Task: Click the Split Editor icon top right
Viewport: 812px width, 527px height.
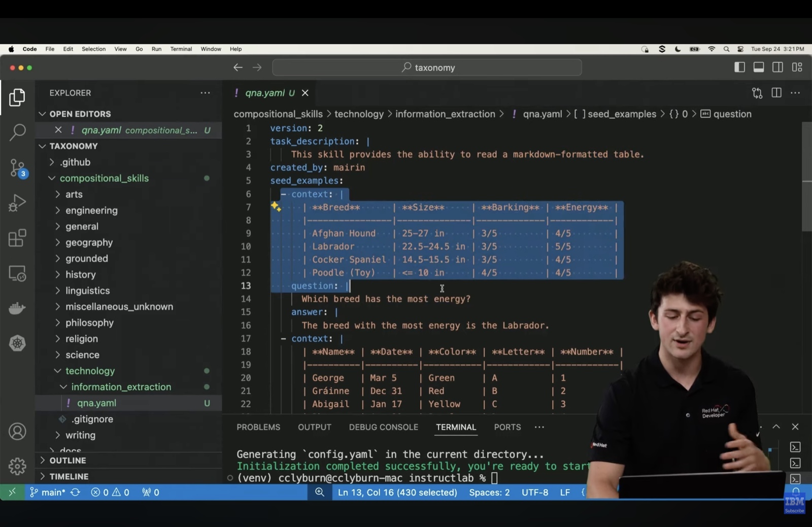Action: click(777, 93)
